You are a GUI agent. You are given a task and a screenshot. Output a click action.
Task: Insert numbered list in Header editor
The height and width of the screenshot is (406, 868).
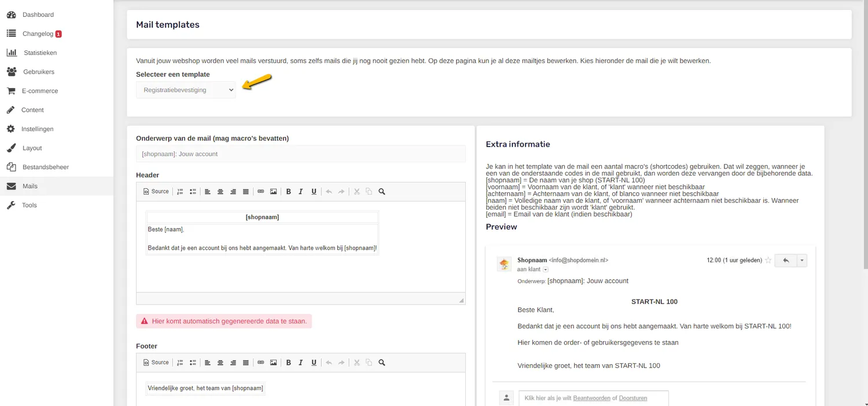(180, 192)
